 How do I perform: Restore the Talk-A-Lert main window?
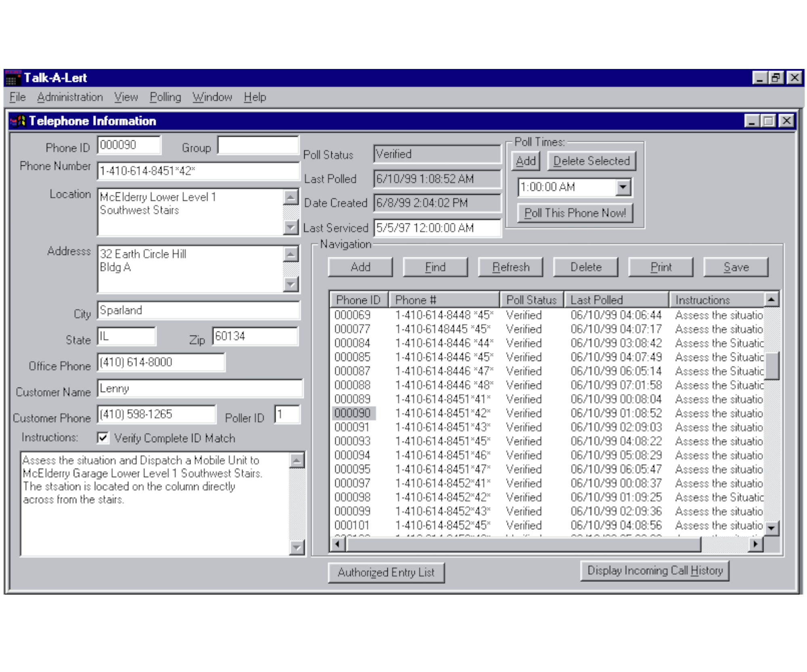[776, 77]
